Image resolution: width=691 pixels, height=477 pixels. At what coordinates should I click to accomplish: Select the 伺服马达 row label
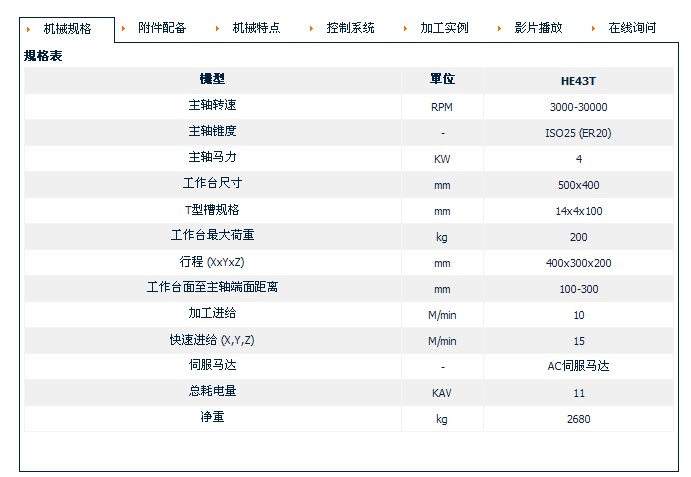pos(212,365)
